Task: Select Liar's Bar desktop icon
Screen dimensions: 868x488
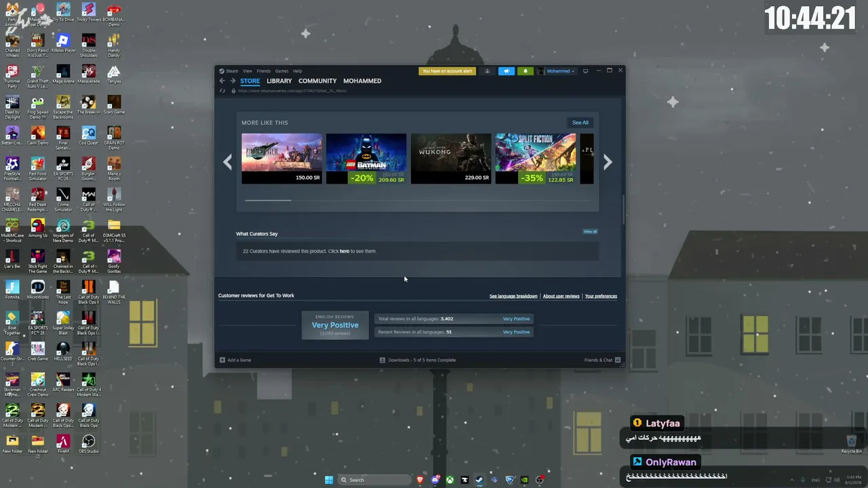Action: tap(12, 259)
